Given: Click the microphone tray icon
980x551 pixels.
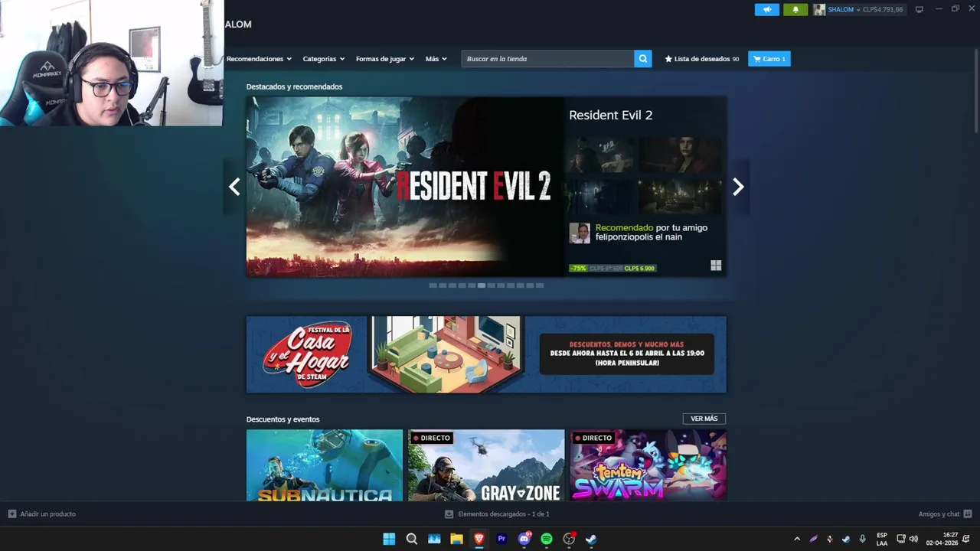Looking at the screenshot, I should click(863, 539).
